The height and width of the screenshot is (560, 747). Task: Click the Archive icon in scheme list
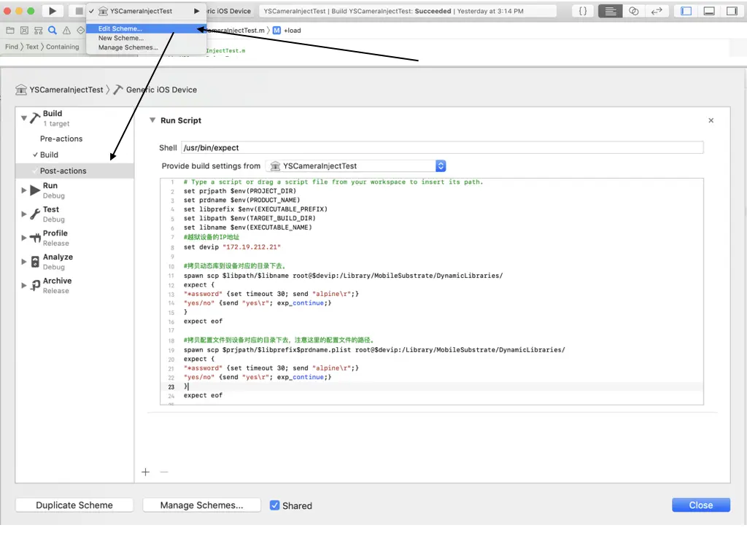tap(35, 285)
